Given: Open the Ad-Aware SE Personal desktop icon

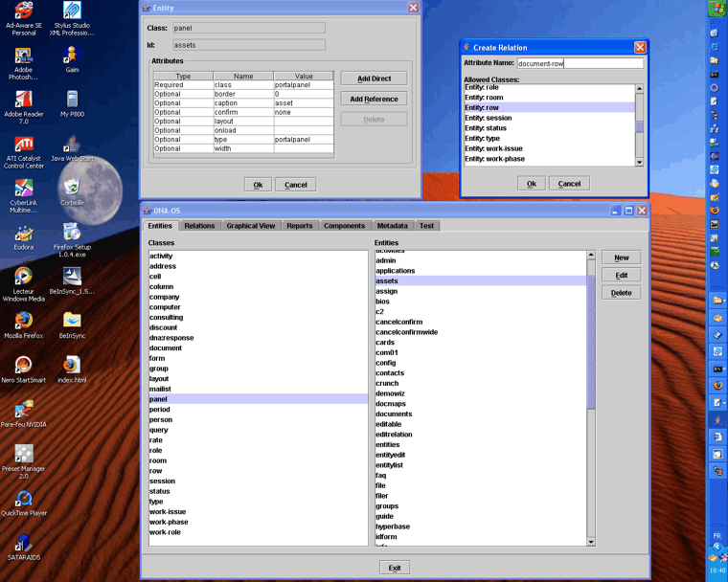Looking at the screenshot, I should tap(24, 18).
